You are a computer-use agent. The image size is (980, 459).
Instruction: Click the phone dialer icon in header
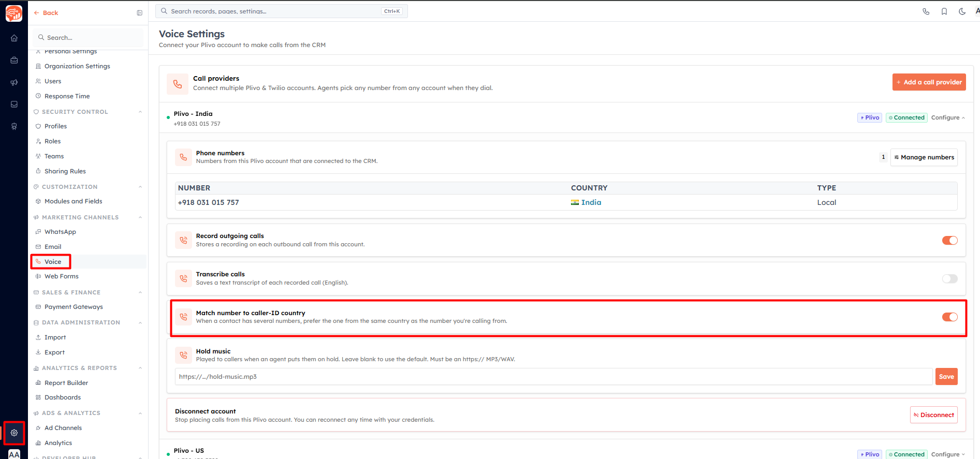926,11
